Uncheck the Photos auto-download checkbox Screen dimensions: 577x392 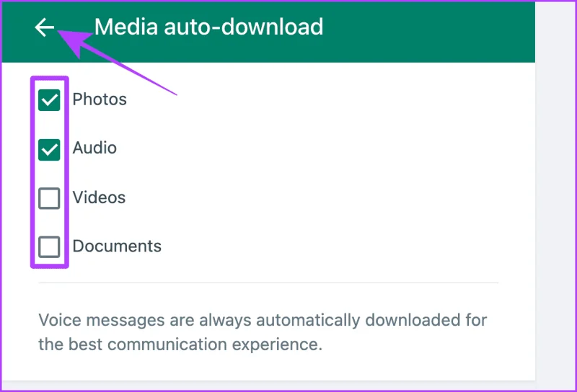49,100
